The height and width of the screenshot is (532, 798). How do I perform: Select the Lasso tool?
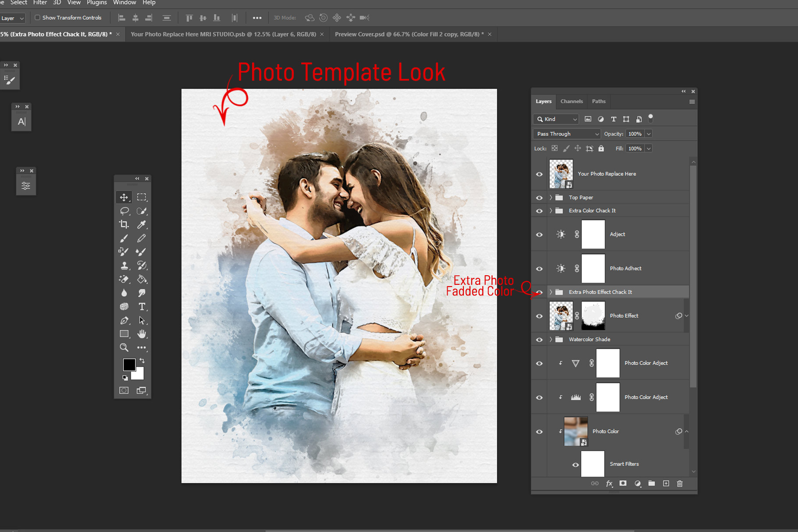tap(124, 211)
